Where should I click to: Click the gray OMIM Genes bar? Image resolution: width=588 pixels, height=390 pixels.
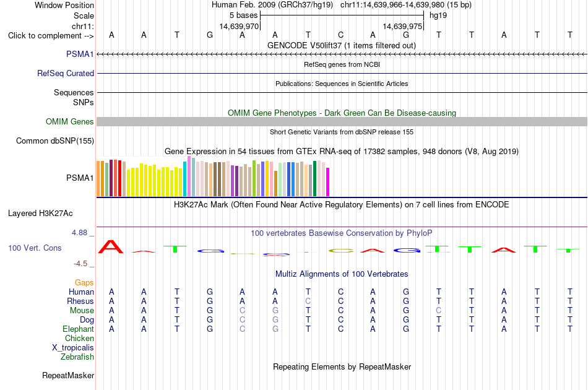point(342,121)
